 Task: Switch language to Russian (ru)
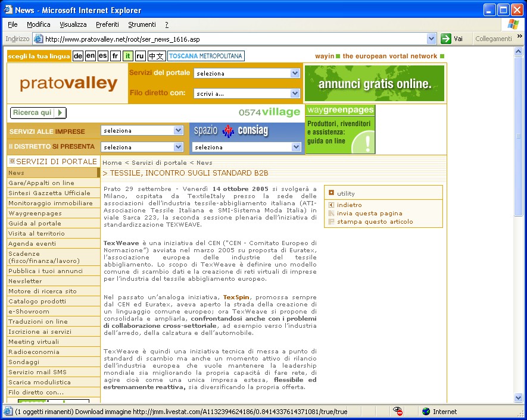(x=140, y=56)
